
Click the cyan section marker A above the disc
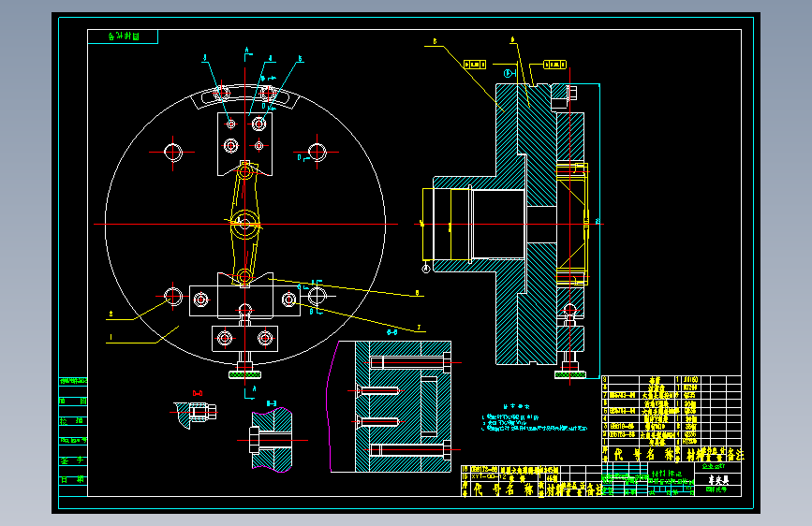[x=247, y=51]
